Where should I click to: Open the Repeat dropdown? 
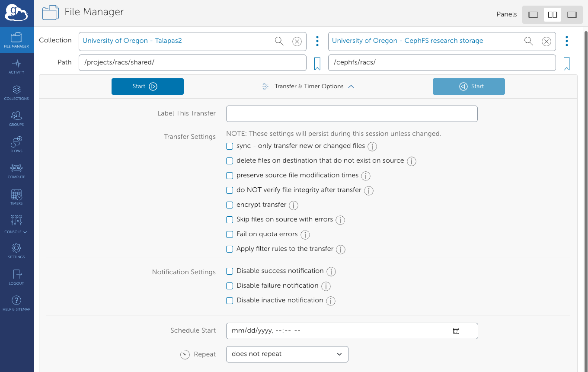click(x=287, y=354)
